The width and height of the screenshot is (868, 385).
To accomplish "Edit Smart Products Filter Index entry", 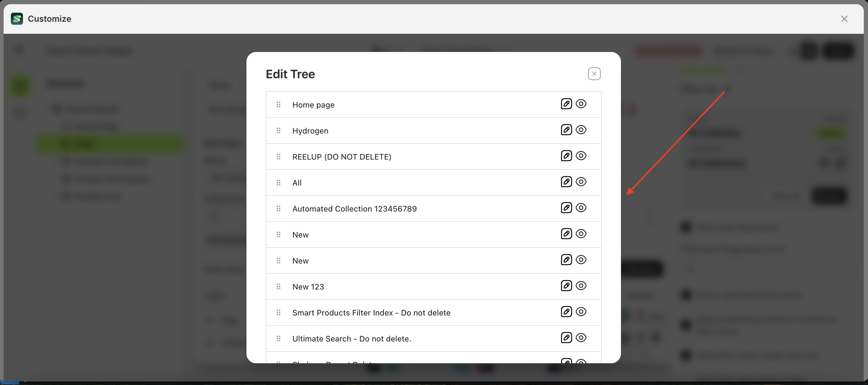I will point(566,312).
